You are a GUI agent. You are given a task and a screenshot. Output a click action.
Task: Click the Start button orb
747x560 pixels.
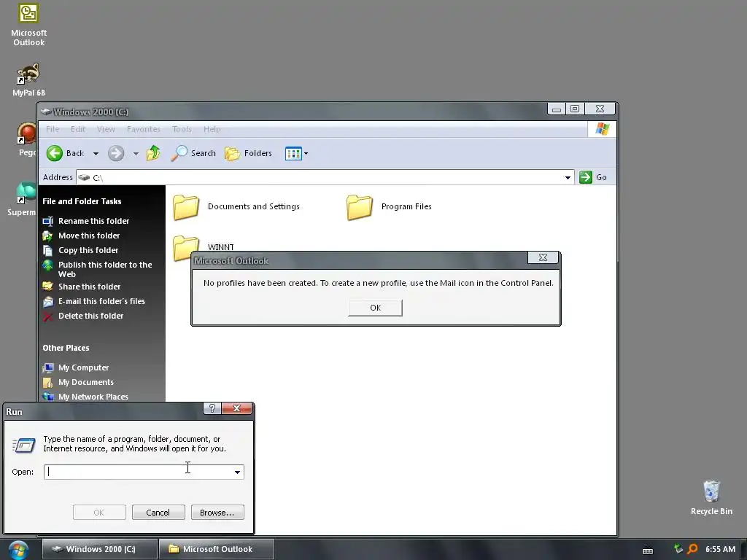point(18,550)
